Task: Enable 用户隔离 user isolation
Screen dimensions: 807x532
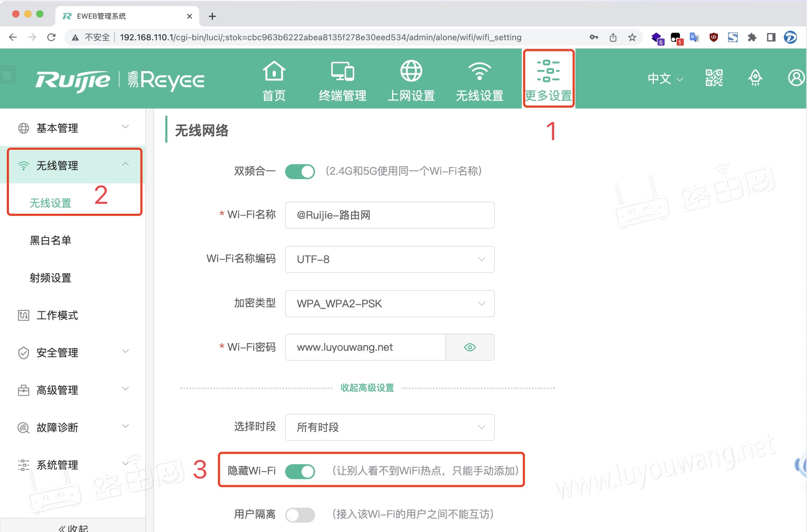Action: (x=300, y=515)
